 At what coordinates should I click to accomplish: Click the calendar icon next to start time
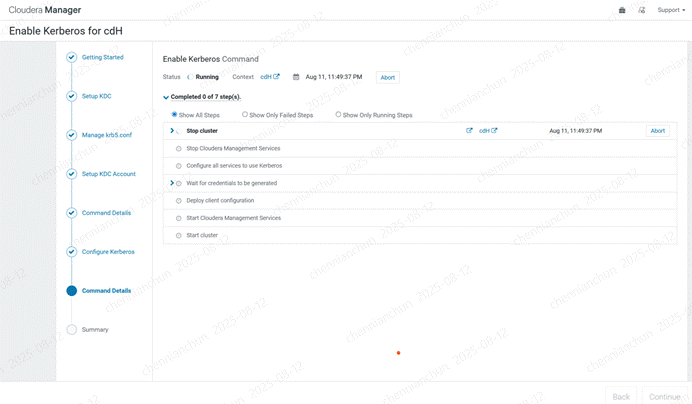[x=296, y=77]
